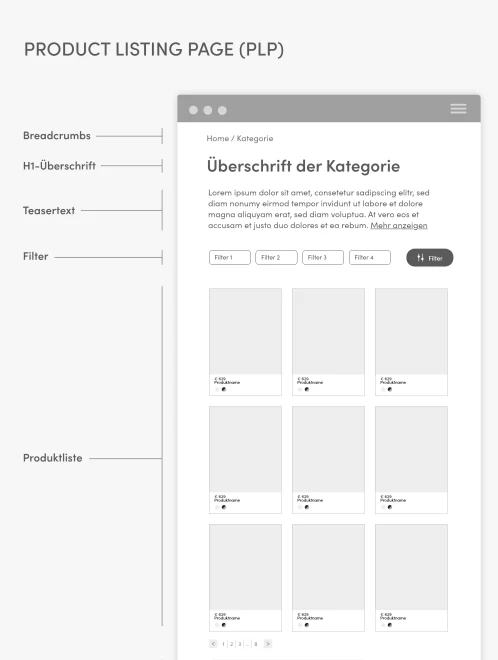
Task: Open the center product image in the grid
Action: pyautogui.click(x=328, y=449)
